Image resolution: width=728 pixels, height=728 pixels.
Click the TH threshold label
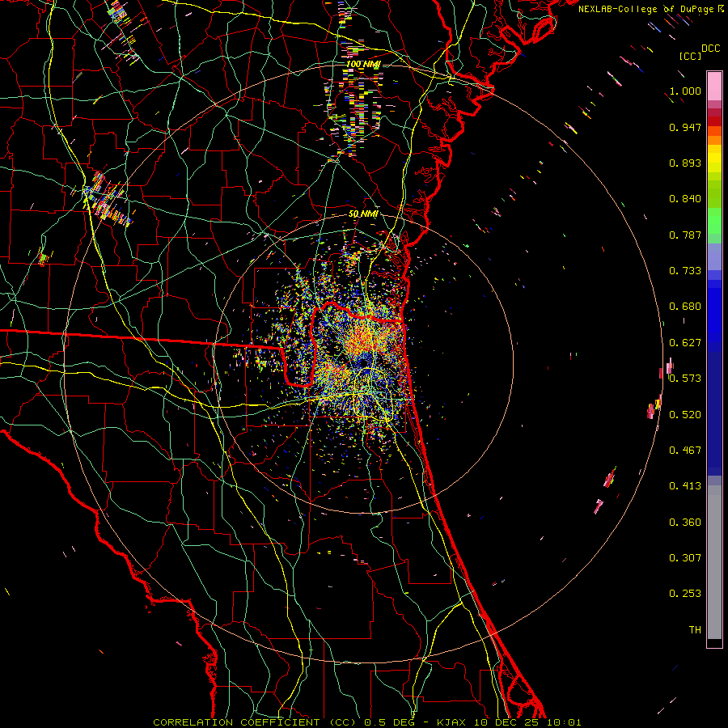coord(695,630)
